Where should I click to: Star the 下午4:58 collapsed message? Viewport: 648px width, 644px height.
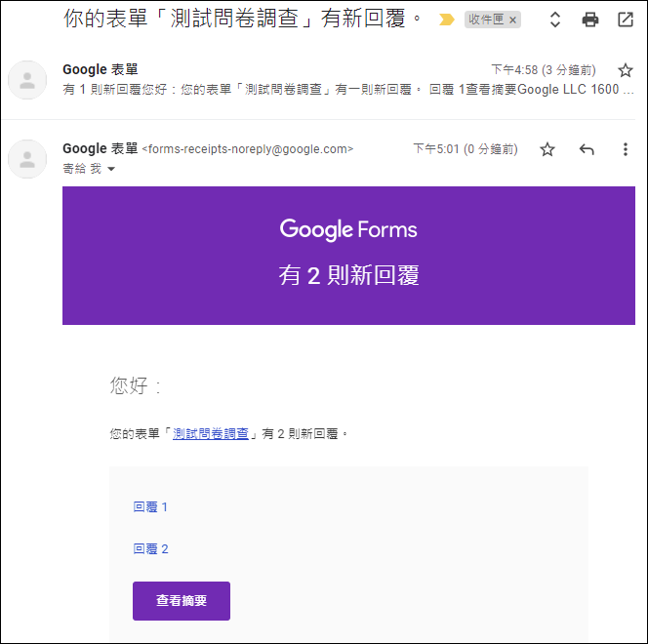click(626, 70)
